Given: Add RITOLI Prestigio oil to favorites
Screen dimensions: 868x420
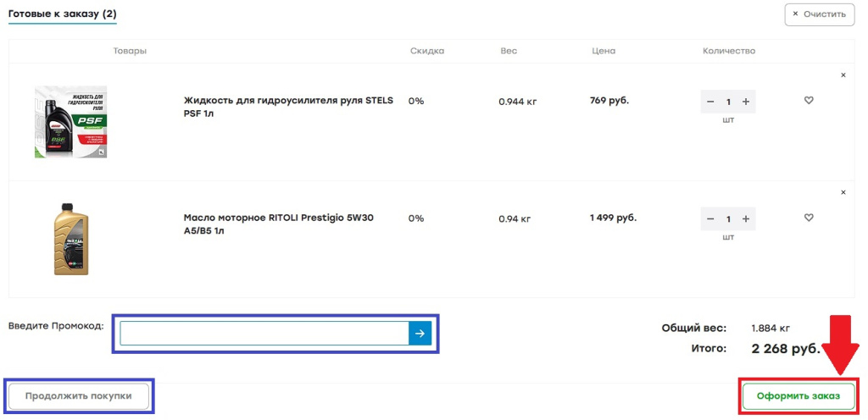Looking at the screenshot, I should pyautogui.click(x=809, y=218).
